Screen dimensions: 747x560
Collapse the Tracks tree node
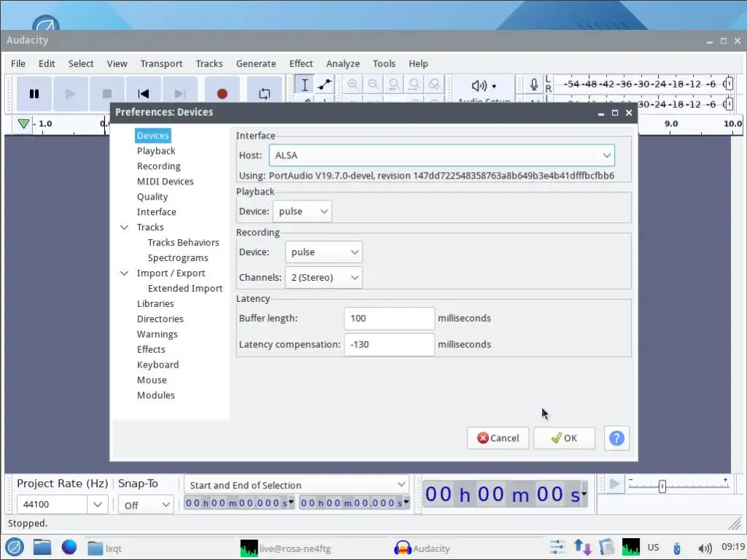(x=124, y=227)
